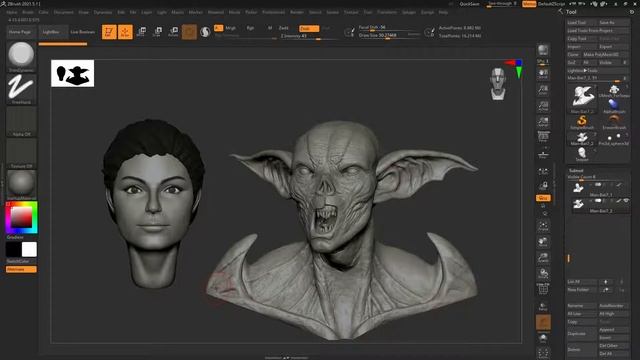Select the Move transform icon

(142, 32)
